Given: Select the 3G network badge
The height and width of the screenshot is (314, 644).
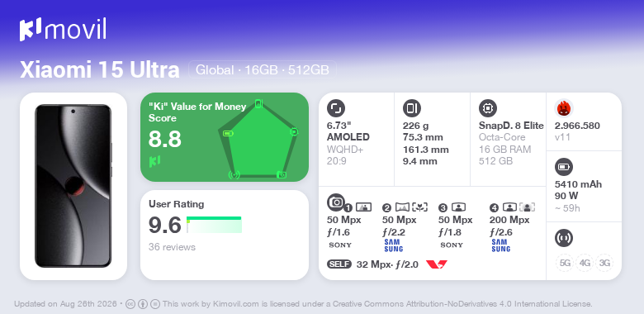Looking at the screenshot, I should [604, 263].
